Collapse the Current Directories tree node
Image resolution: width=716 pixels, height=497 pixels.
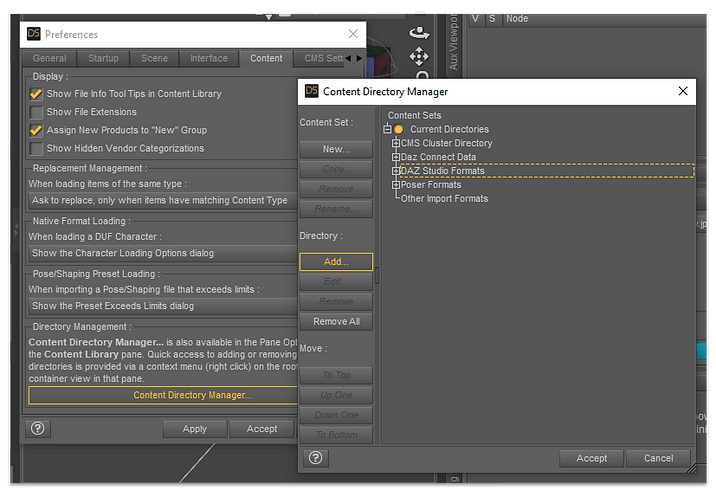(x=387, y=129)
